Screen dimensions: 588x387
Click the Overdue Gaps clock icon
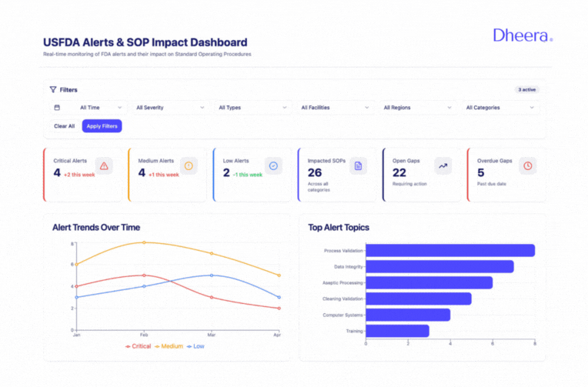tap(527, 165)
